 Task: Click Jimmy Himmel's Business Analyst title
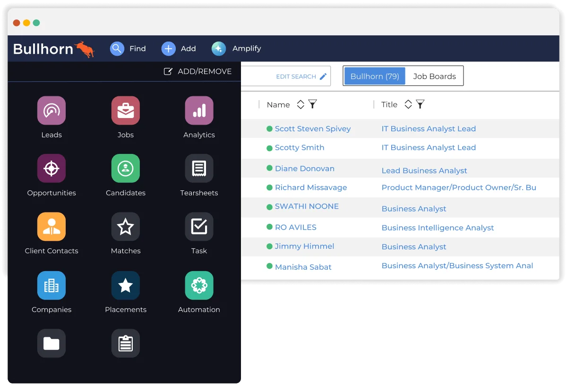pos(414,247)
